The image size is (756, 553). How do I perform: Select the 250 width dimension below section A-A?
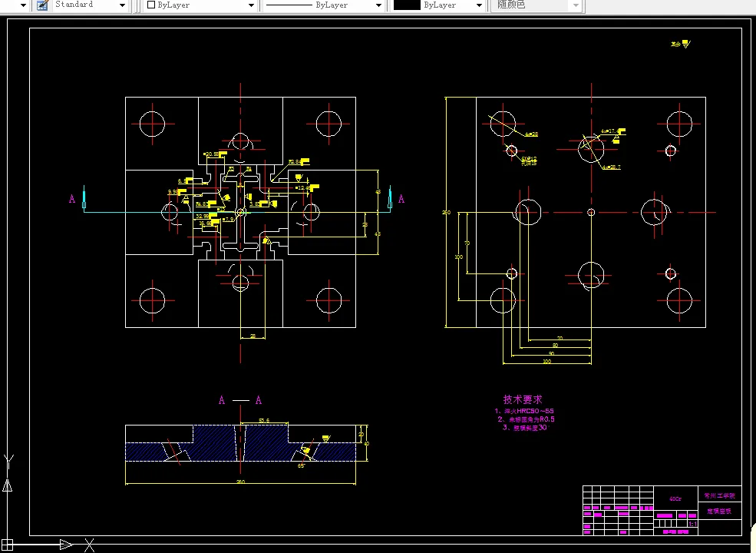coord(240,482)
